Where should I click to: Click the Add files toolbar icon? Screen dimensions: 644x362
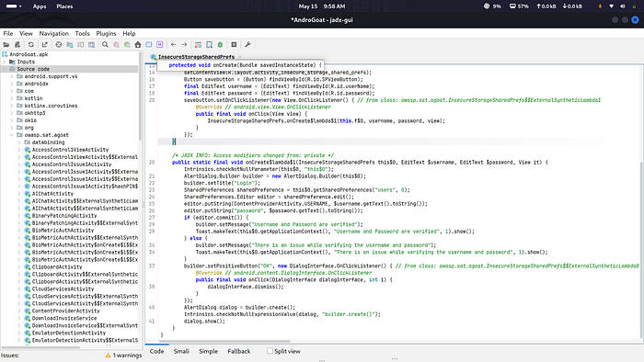click(17, 45)
